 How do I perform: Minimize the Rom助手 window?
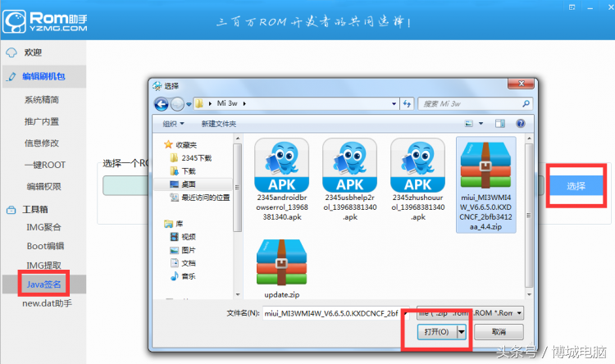tap(590, 7)
